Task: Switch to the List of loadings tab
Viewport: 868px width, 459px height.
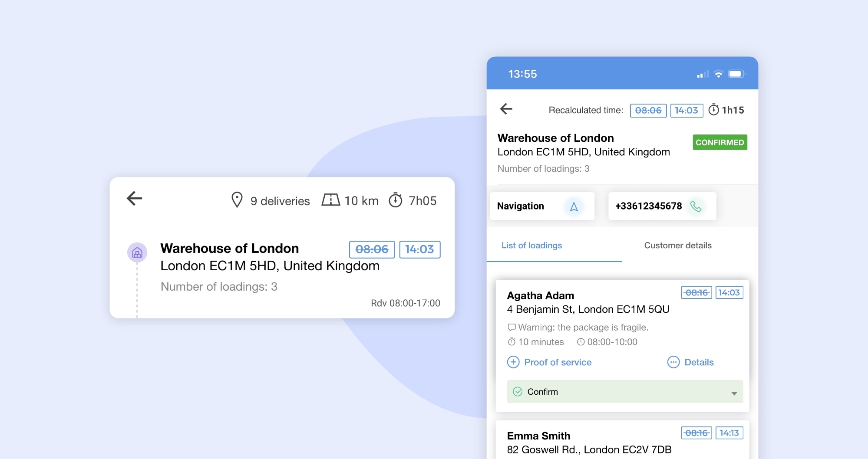Action: [x=531, y=246]
